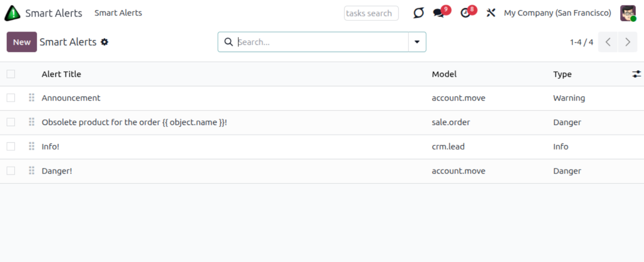The width and height of the screenshot is (644, 262).
Task: Click the drag handle of Info! row
Action: [31, 147]
